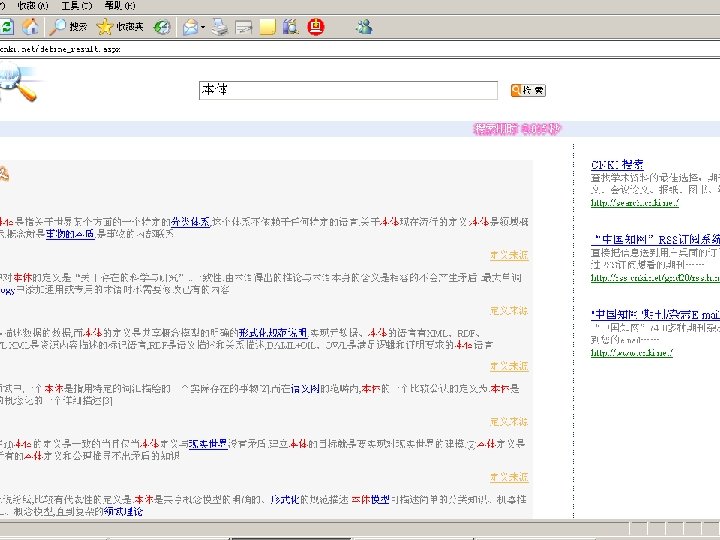The height and width of the screenshot is (540, 720).
Task: Click the first 定义来源 source link
Action: pyautogui.click(x=509, y=255)
